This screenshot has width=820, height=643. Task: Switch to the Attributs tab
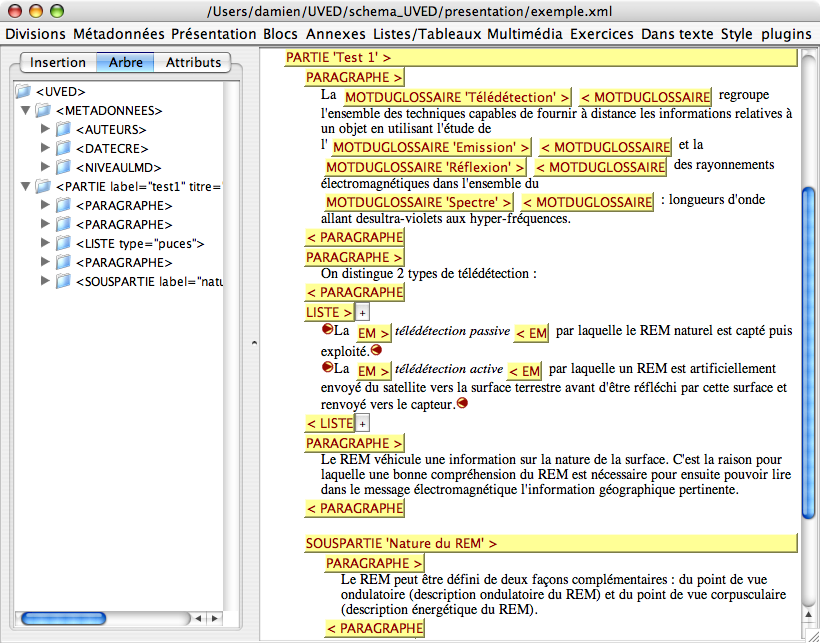(x=194, y=62)
